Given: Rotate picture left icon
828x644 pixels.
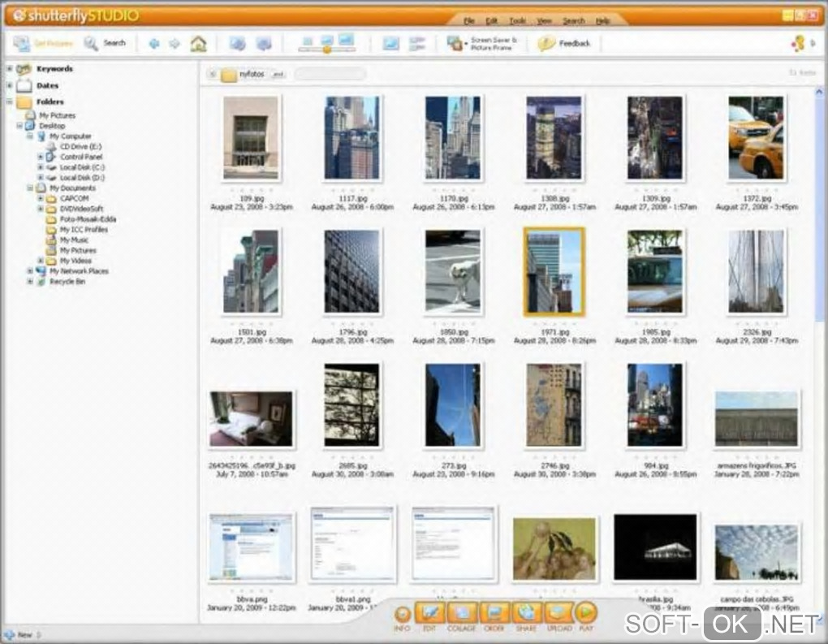Looking at the screenshot, I should (237, 44).
